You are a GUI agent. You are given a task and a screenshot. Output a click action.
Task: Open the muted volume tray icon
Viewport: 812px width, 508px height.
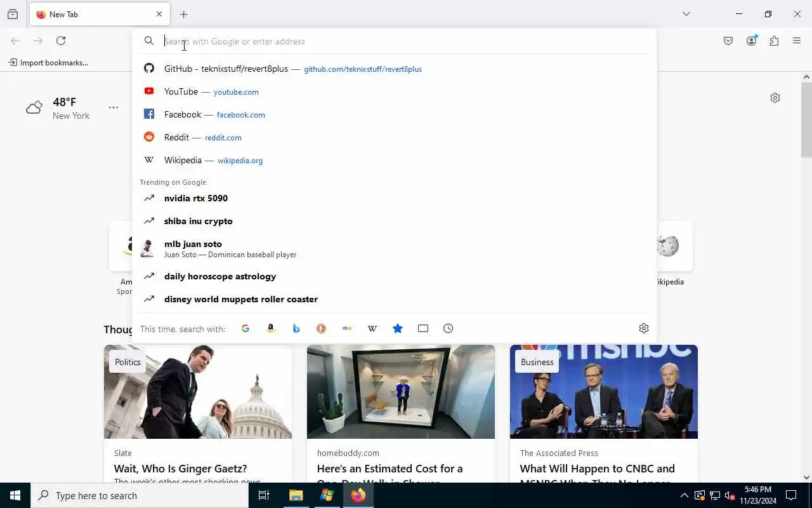[730, 496]
